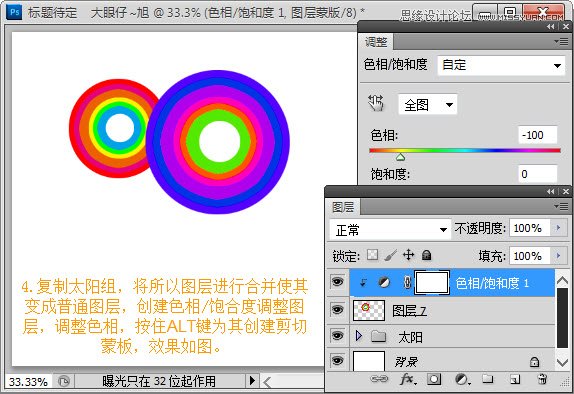Open the status bar info arrow menu
The width and height of the screenshot is (574, 394).
point(252,381)
